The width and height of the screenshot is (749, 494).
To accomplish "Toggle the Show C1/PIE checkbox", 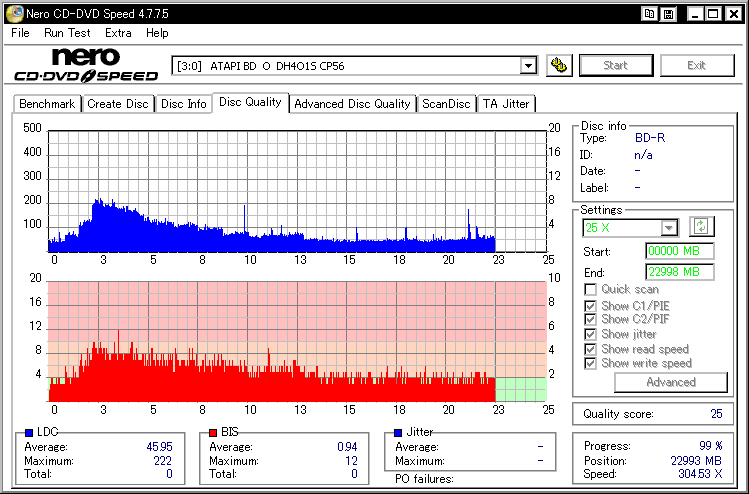I will [x=590, y=306].
